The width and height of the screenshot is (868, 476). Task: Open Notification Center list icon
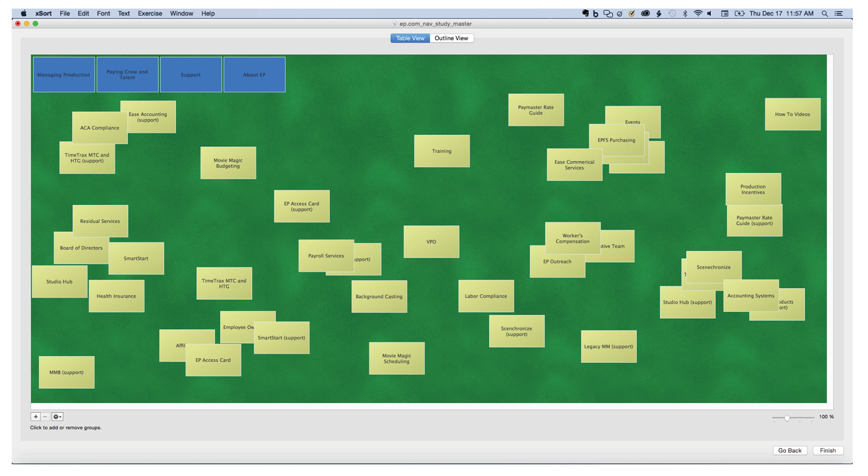(839, 14)
